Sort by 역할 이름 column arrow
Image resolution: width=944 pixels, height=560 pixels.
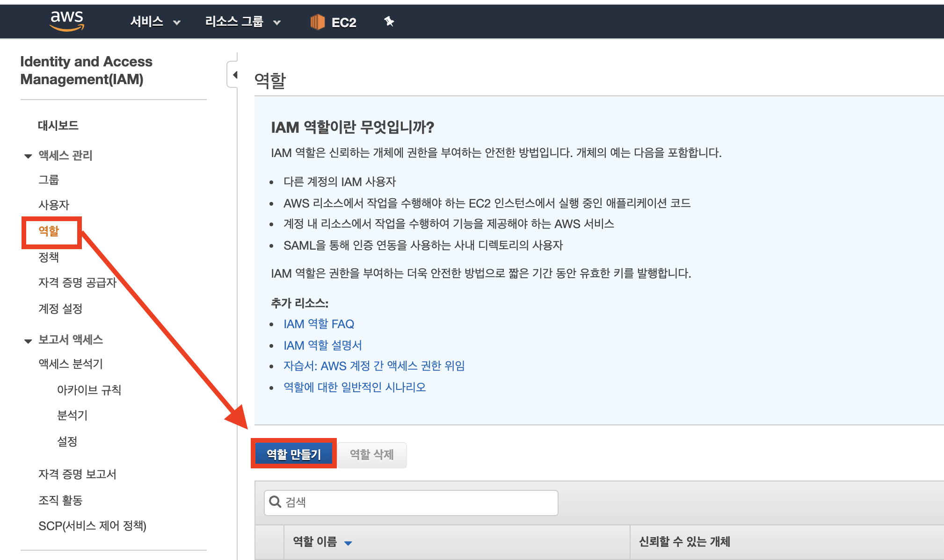pyautogui.click(x=348, y=543)
